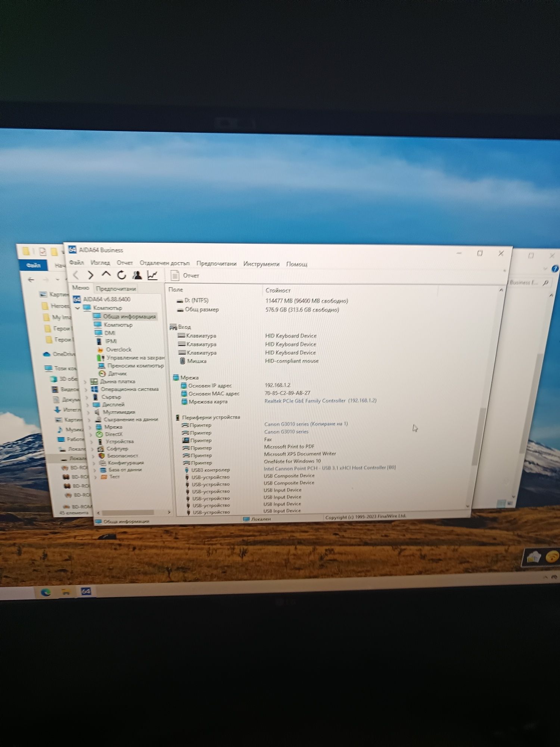The height and width of the screenshot is (747, 560).
Task: Click the AIDA64 taskbar icon
Action: click(x=86, y=592)
